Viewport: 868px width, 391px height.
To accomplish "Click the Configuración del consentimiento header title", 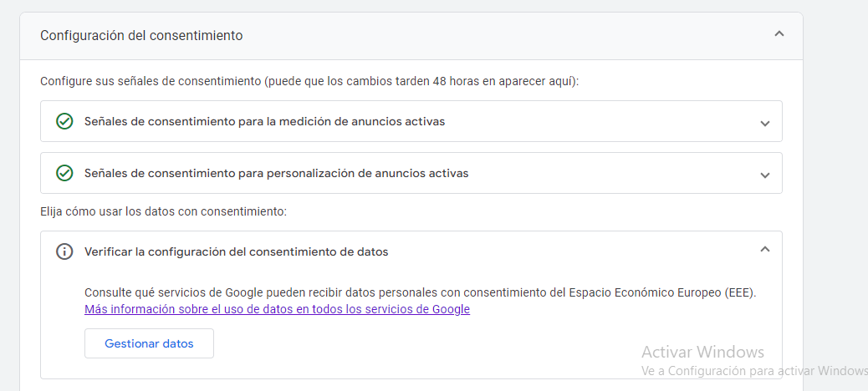I will coord(141,35).
